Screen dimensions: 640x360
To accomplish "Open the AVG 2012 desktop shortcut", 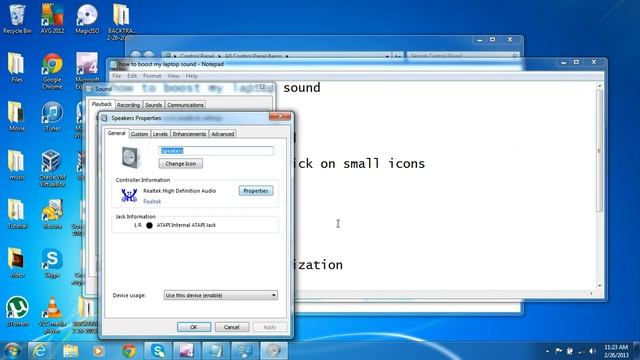I will (x=52, y=18).
